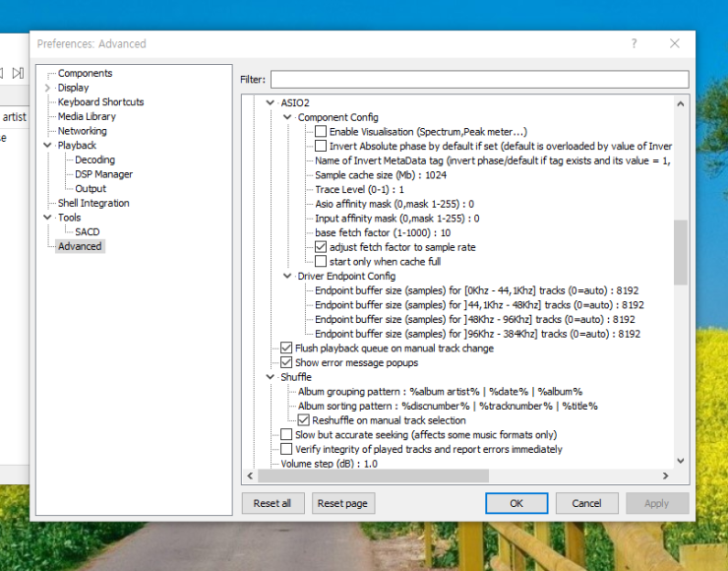Collapse the Playback node in sidebar
728x571 pixels.
[47, 146]
